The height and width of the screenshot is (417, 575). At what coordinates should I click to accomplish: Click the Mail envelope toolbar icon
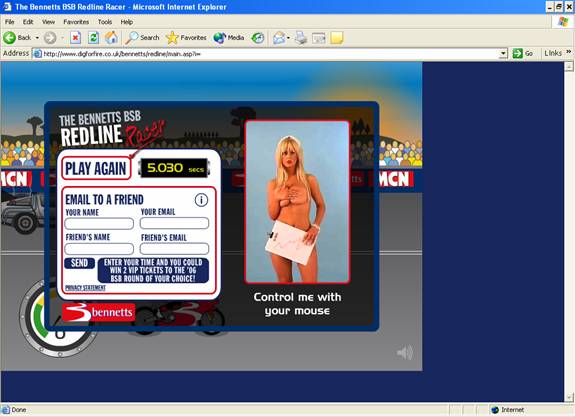[x=279, y=37]
